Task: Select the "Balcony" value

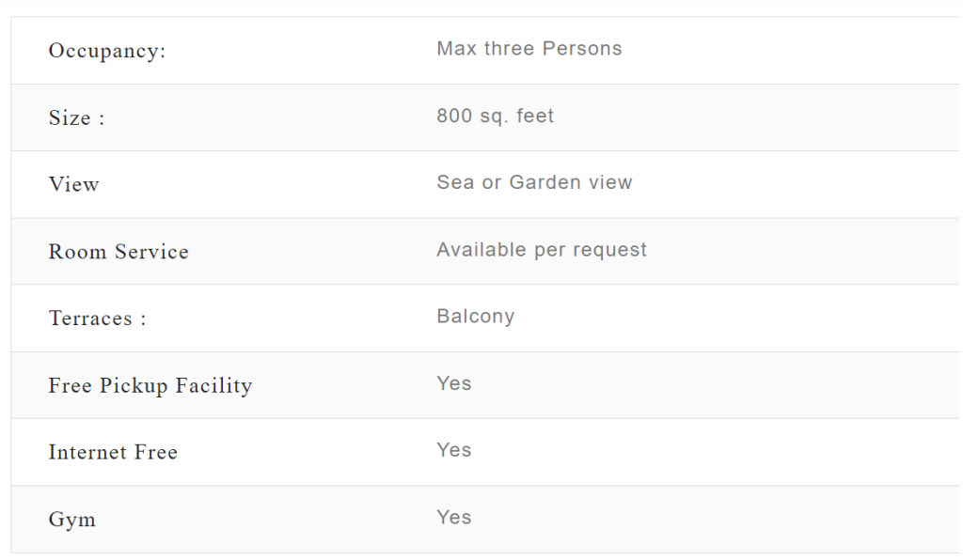Action: click(x=476, y=317)
